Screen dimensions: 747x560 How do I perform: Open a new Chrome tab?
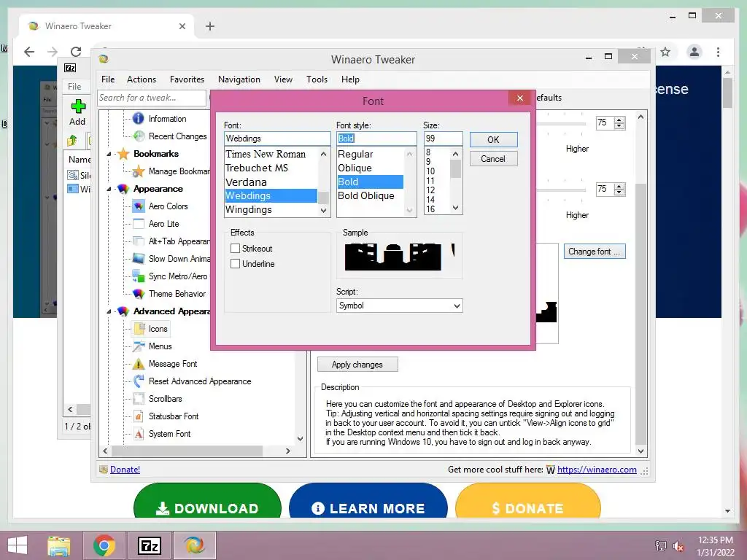pos(210,26)
